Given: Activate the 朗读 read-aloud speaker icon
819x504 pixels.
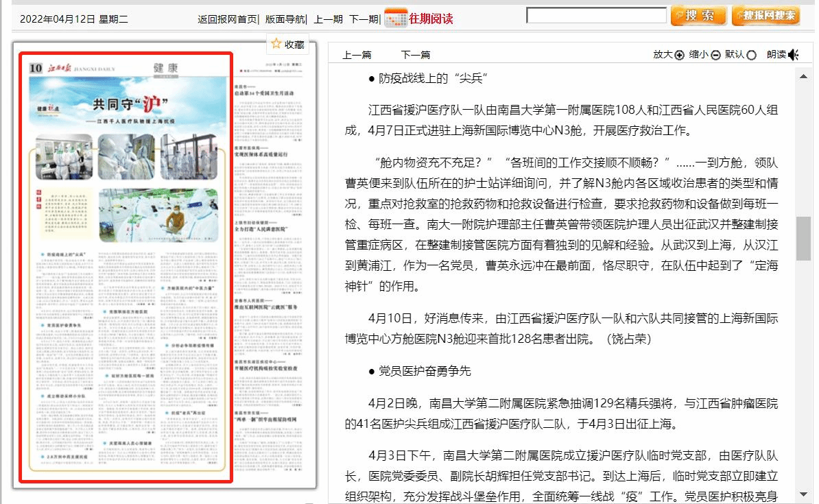Looking at the screenshot, I should (793, 53).
